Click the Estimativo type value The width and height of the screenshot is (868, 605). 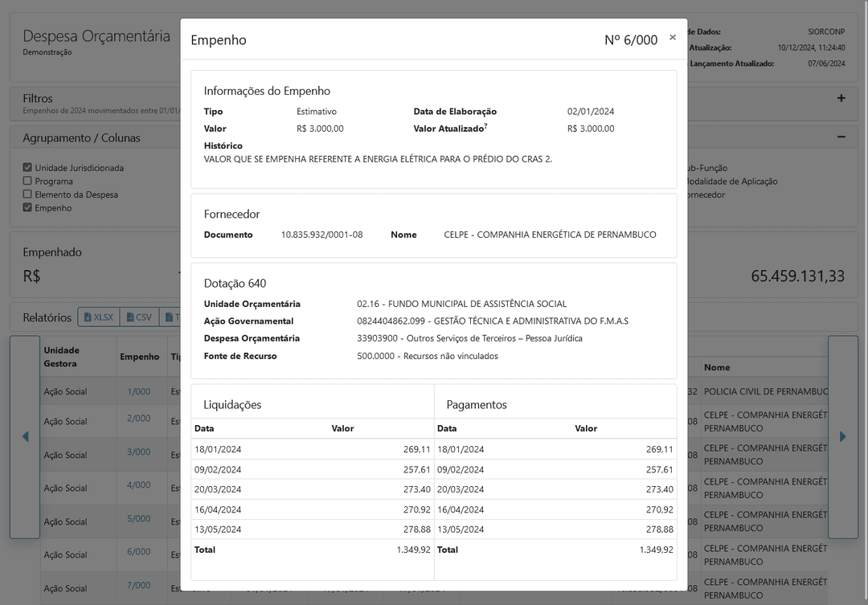317,111
